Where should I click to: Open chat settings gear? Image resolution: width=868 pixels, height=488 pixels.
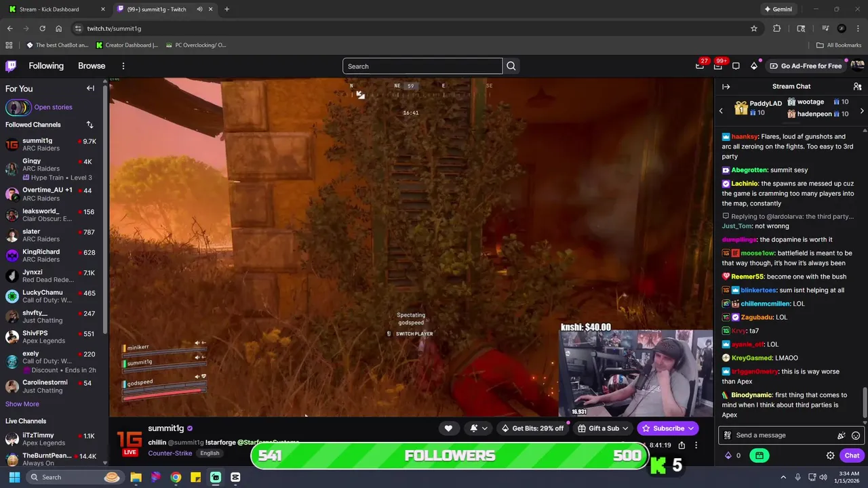pyautogui.click(x=830, y=455)
